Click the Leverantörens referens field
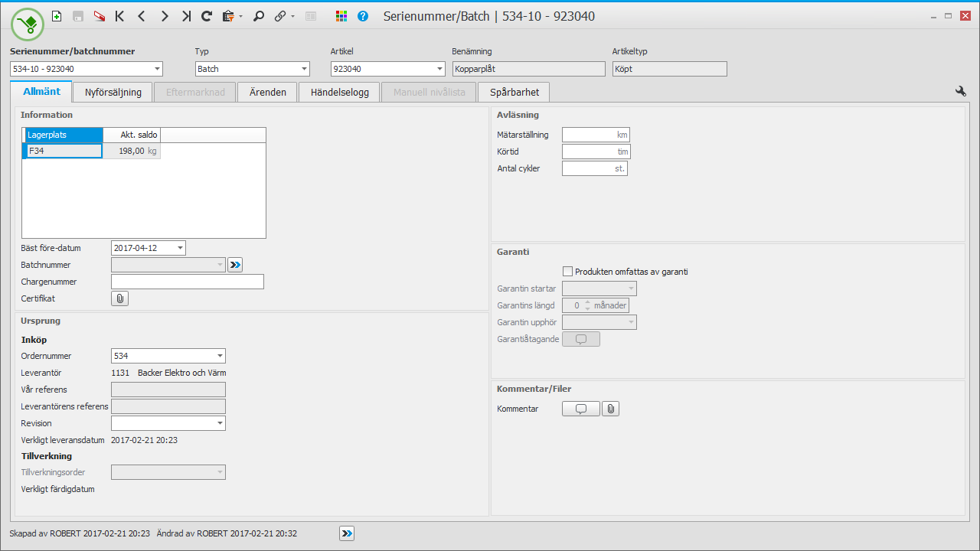The height and width of the screenshot is (551, 980). pyautogui.click(x=168, y=406)
